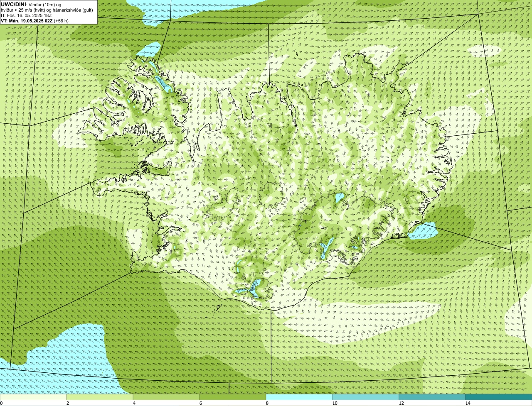The image size is (532, 406).
Task: Click the pale yellow 0–2 legend swatch
Action: pyautogui.click(x=33, y=397)
